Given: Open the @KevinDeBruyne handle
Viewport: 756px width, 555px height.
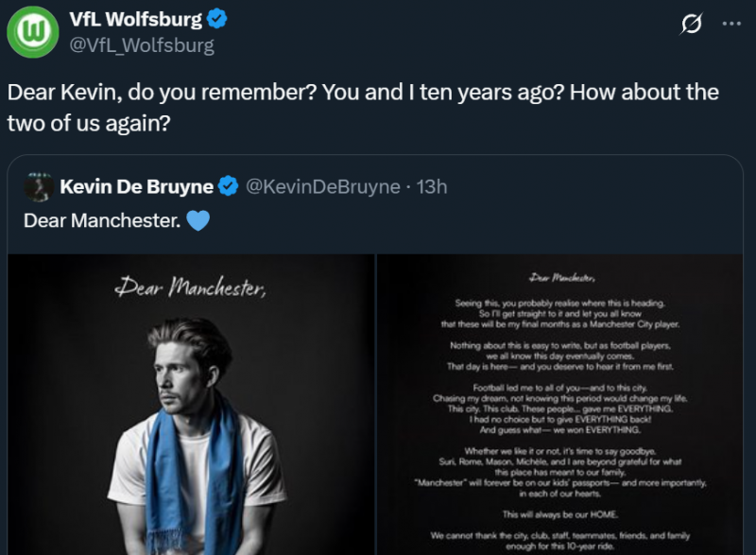Looking at the screenshot, I should (x=322, y=186).
